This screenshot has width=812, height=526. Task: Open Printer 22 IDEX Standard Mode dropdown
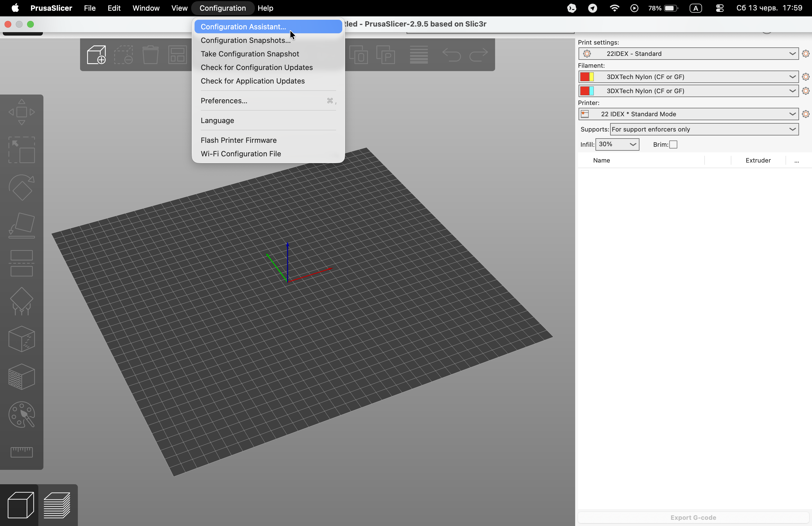point(689,114)
